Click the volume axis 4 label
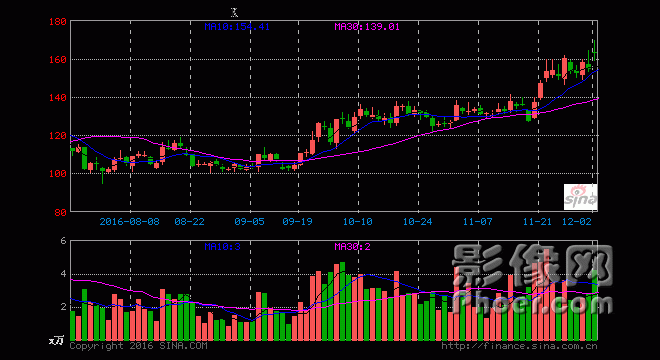Screen dimensions: 660x360 point(64,274)
